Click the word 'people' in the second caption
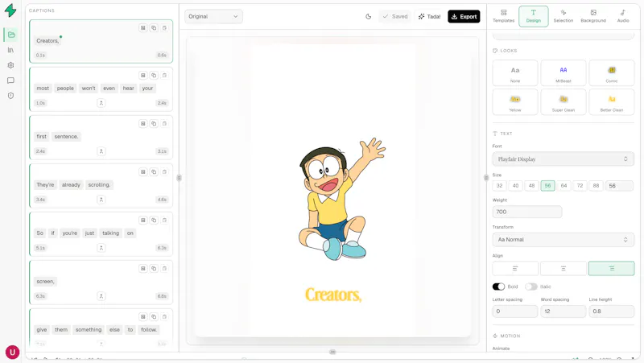 point(65,89)
